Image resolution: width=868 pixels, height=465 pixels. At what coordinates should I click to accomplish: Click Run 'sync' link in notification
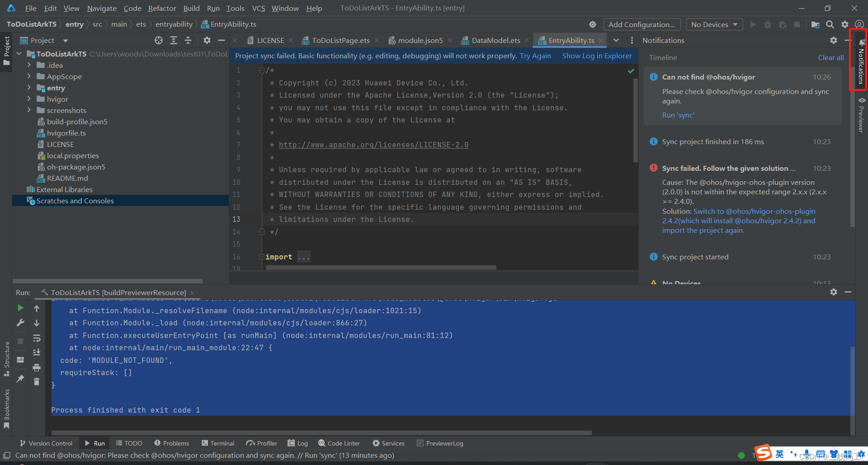click(x=678, y=115)
